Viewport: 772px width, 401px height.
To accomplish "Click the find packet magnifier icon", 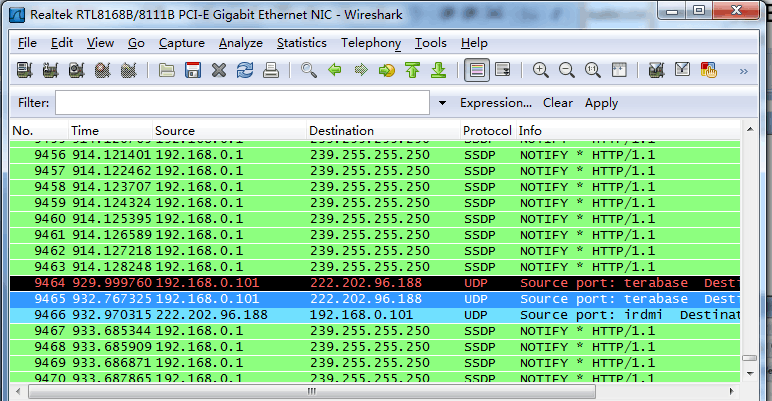I will coord(309,71).
